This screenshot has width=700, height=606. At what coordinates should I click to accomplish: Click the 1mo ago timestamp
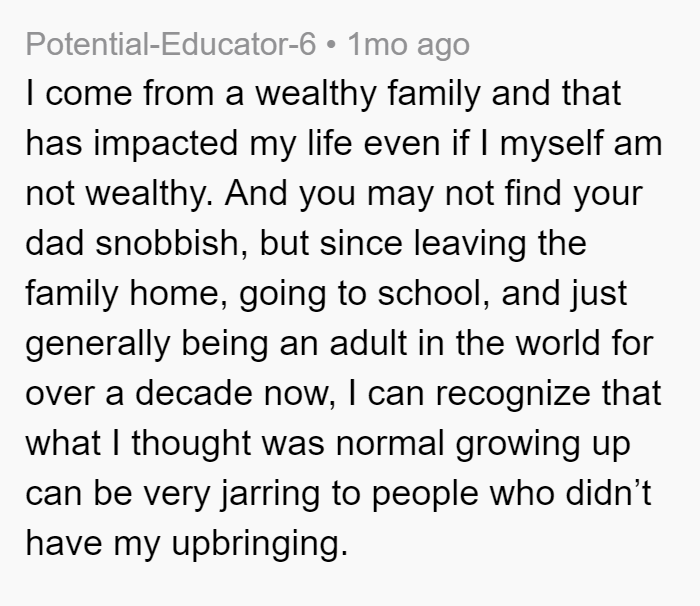click(408, 46)
